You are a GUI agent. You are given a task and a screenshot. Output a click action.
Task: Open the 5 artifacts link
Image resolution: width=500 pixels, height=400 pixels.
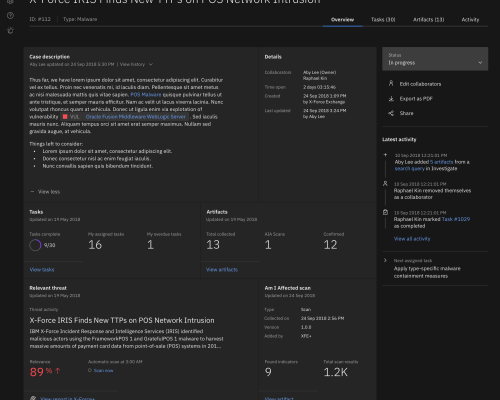point(442,162)
